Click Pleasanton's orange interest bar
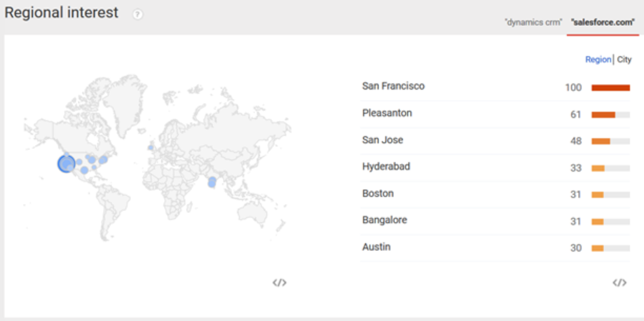 pyautogui.click(x=603, y=114)
